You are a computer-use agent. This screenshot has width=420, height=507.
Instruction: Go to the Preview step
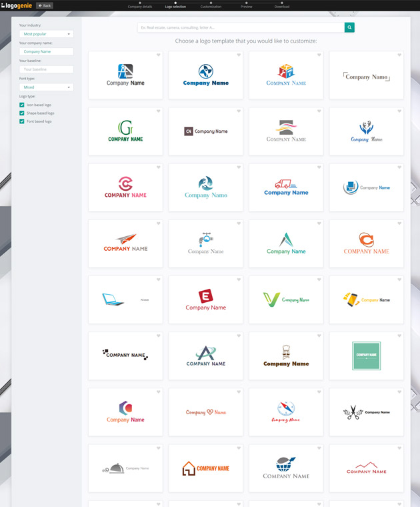[x=246, y=5]
